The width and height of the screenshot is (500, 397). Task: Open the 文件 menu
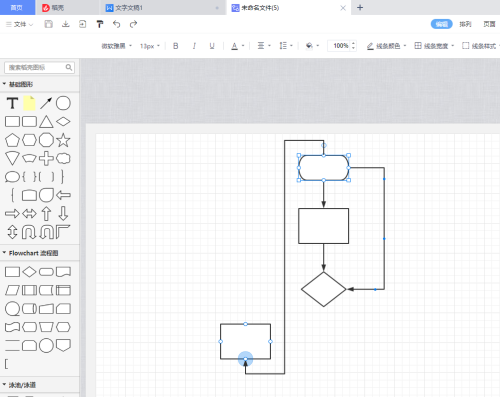point(20,24)
